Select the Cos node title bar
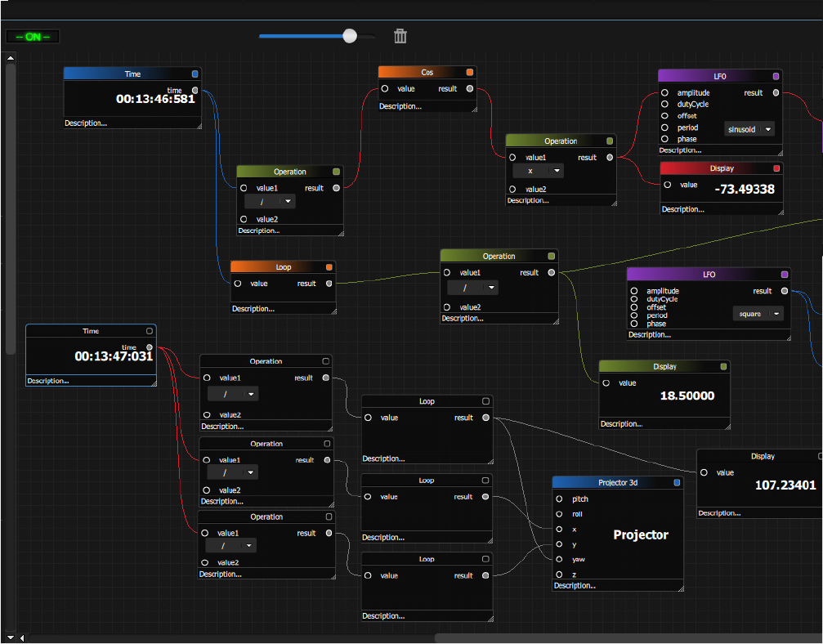 (x=427, y=72)
